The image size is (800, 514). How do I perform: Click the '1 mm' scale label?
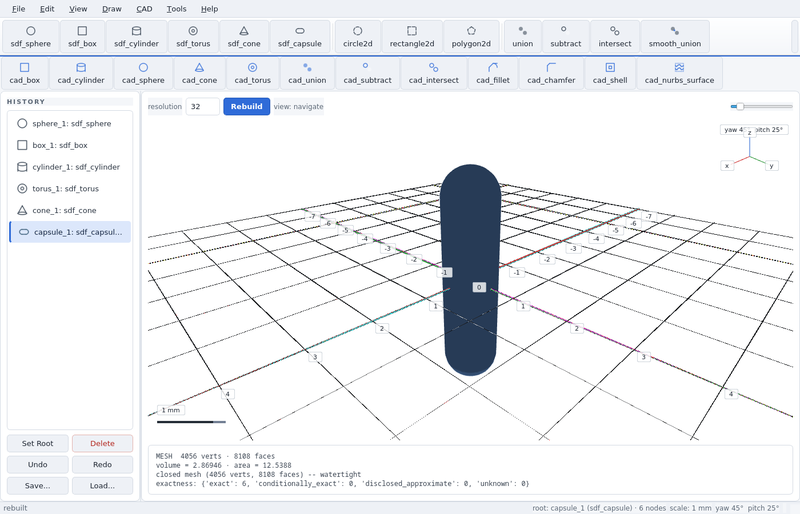(x=171, y=410)
